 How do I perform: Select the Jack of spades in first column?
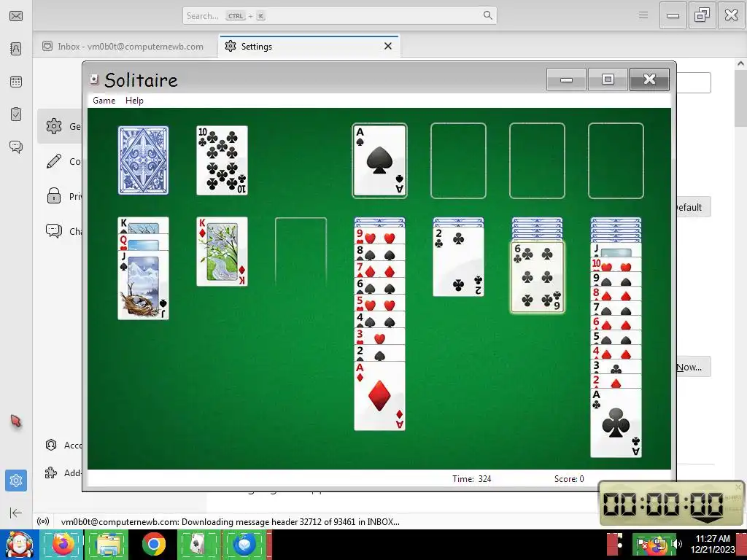coord(143,285)
